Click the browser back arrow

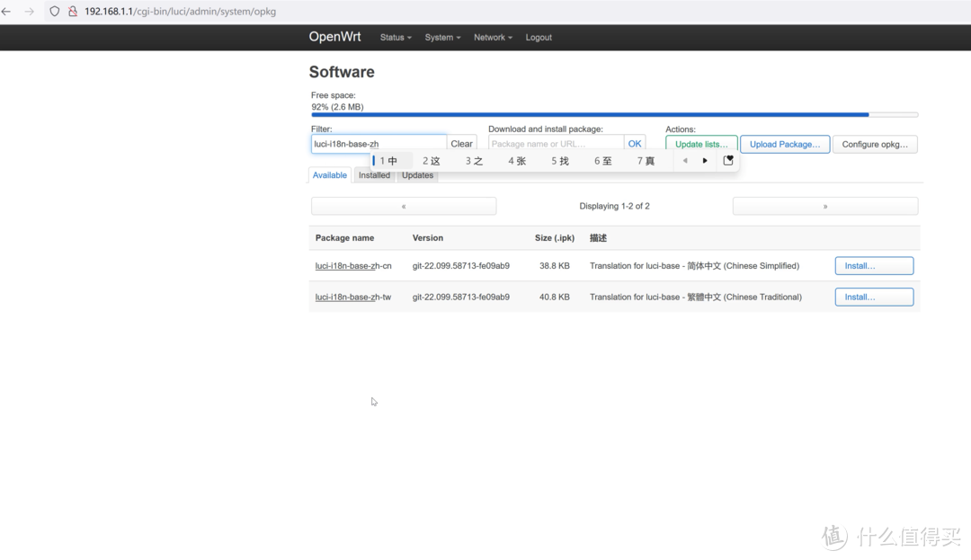pos(7,12)
